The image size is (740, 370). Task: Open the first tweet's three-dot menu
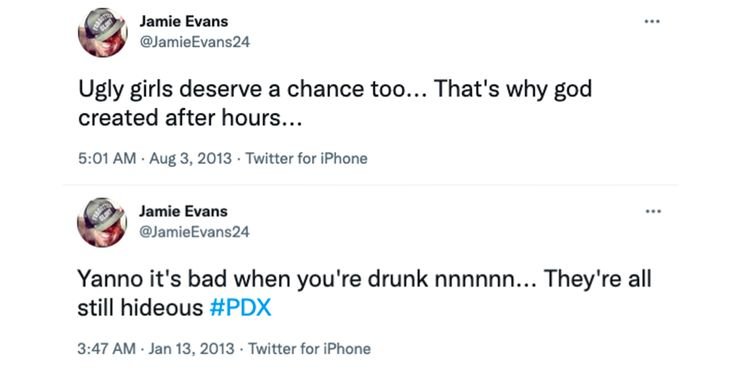coord(653,22)
